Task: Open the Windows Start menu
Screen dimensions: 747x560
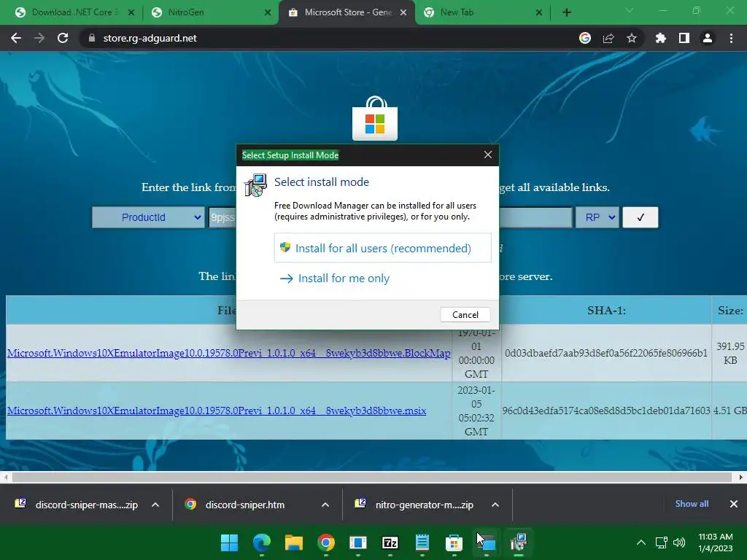Action: click(x=229, y=542)
